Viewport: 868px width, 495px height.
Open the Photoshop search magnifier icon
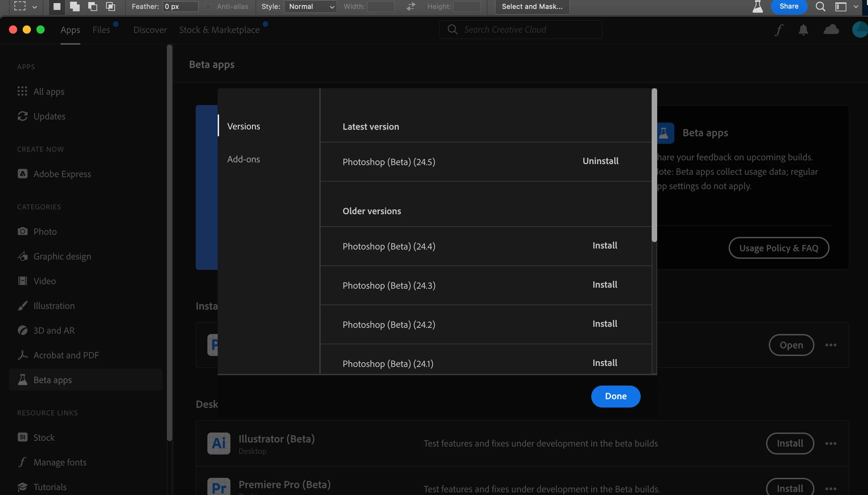click(820, 7)
